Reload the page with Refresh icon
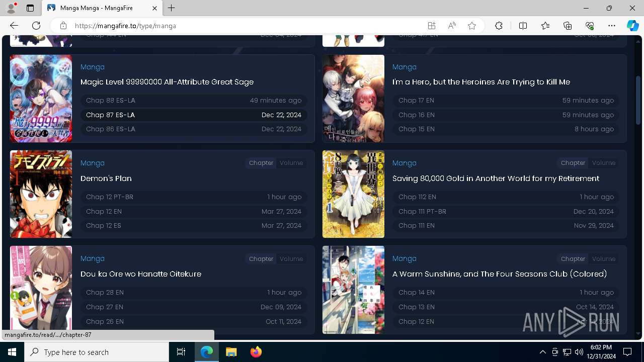This screenshot has height=362, width=644. coord(36,26)
